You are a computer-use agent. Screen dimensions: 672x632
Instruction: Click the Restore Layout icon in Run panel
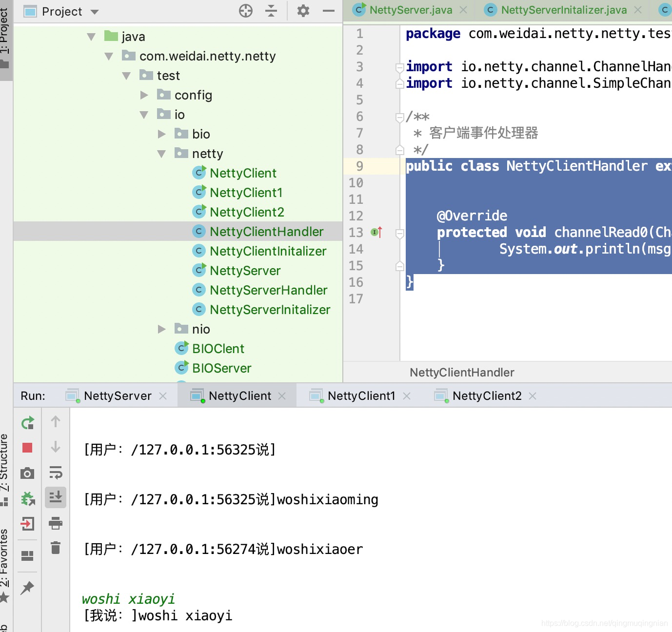27,556
